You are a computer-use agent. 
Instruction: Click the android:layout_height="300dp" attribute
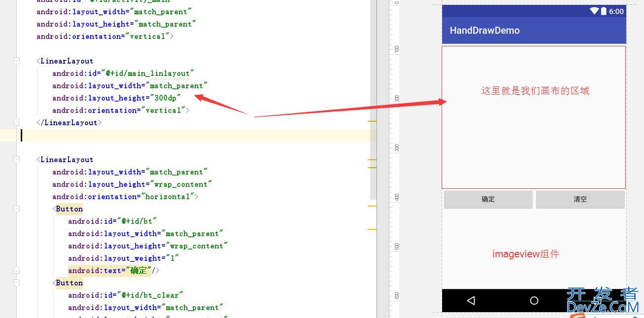116,98
